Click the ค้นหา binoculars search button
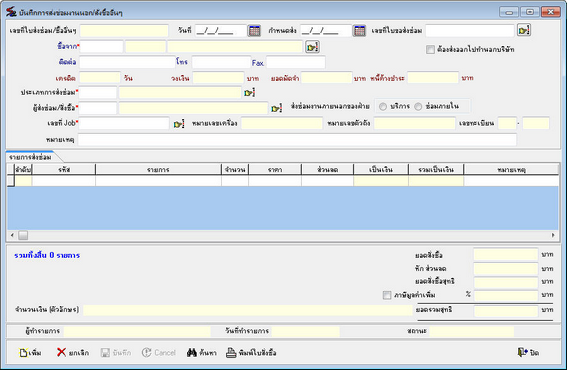This screenshot has height=370, width=567. (x=202, y=352)
